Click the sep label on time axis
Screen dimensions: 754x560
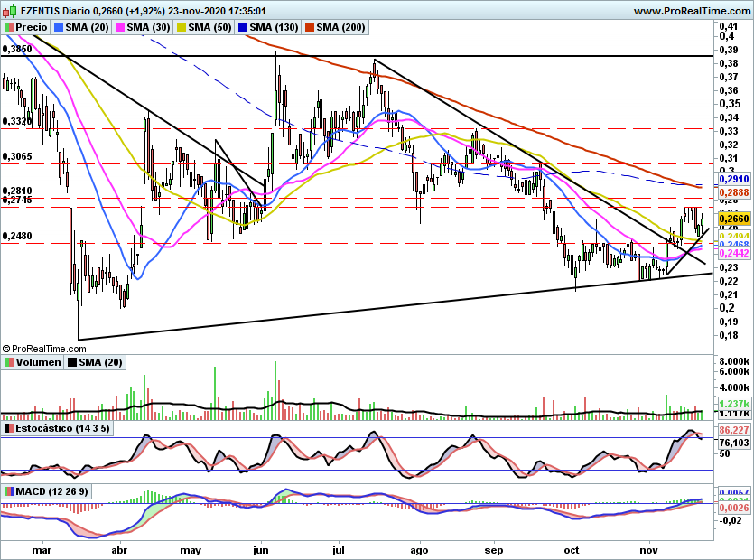494,550
